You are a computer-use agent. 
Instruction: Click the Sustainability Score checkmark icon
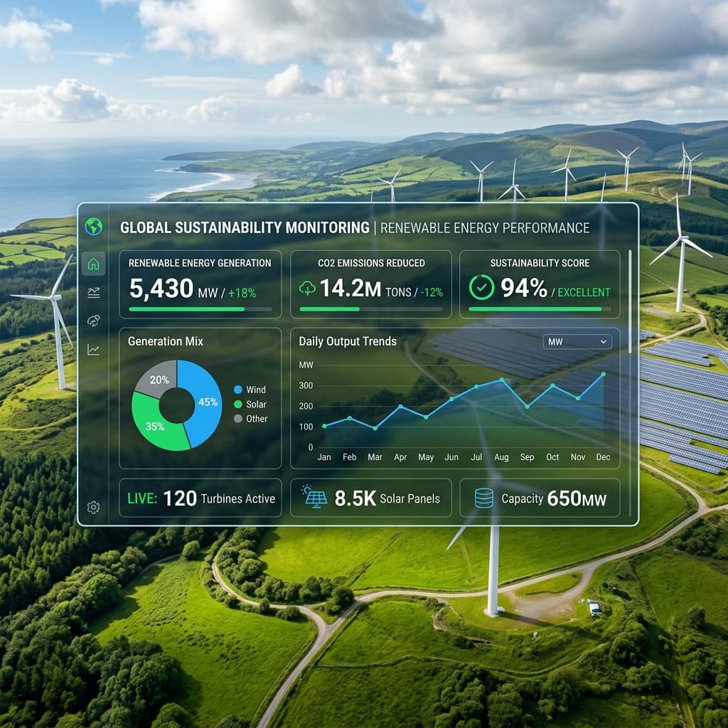(x=481, y=288)
